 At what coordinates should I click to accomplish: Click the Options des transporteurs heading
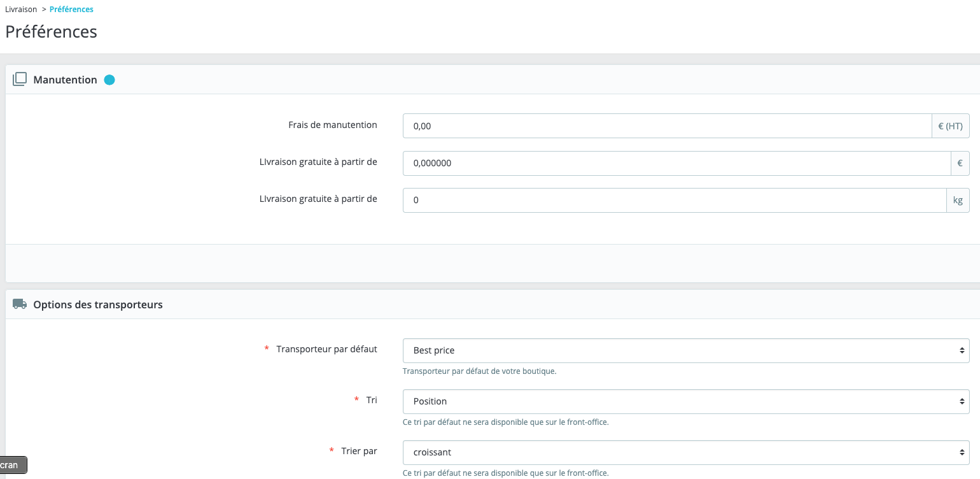(98, 304)
